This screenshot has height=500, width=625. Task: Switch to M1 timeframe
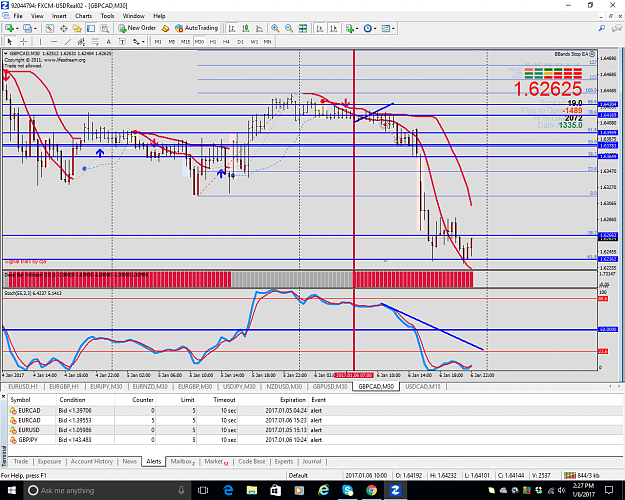pos(158,41)
